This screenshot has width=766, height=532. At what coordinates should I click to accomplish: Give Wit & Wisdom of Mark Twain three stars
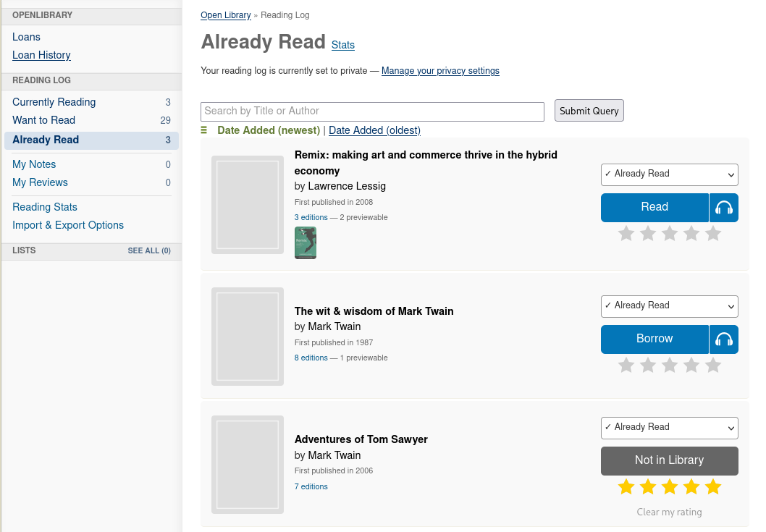pos(670,365)
